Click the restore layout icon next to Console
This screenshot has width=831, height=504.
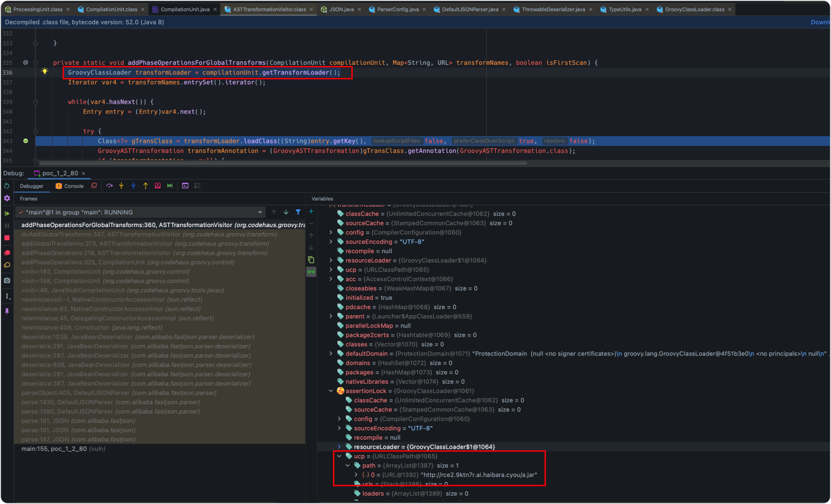pos(94,186)
